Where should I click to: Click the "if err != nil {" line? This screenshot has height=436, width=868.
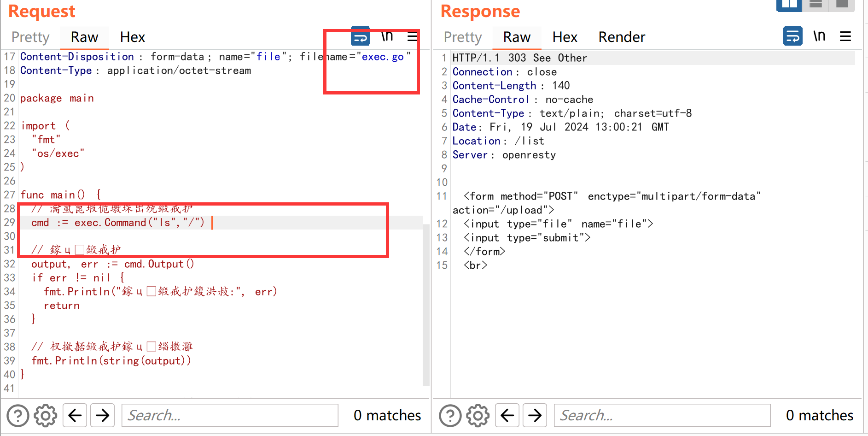pos(78,278)
